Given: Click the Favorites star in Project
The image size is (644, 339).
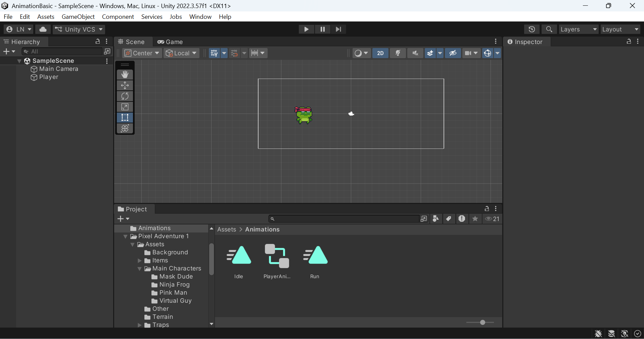Looking at the screenshot, I should point(475,219).
